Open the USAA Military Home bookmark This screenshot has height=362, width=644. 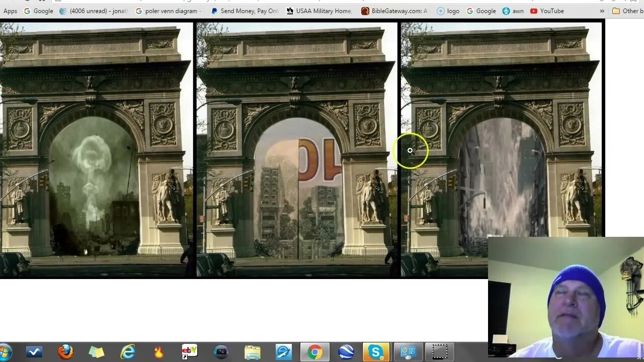pyautogui.click(x=319, y=11)
